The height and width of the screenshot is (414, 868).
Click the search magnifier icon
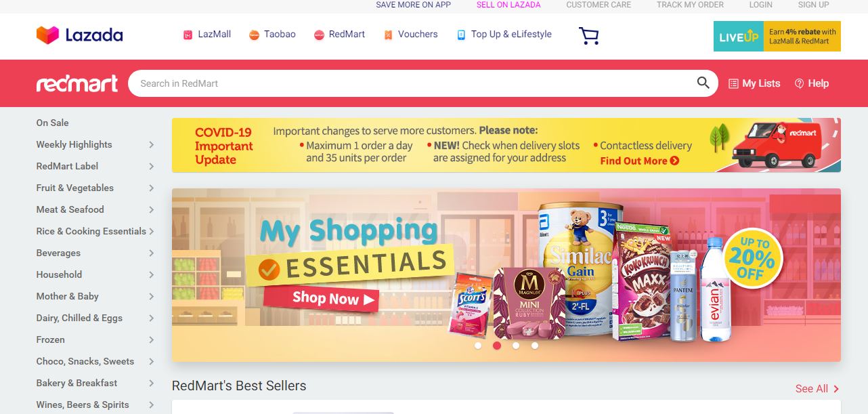pos(703,83)
